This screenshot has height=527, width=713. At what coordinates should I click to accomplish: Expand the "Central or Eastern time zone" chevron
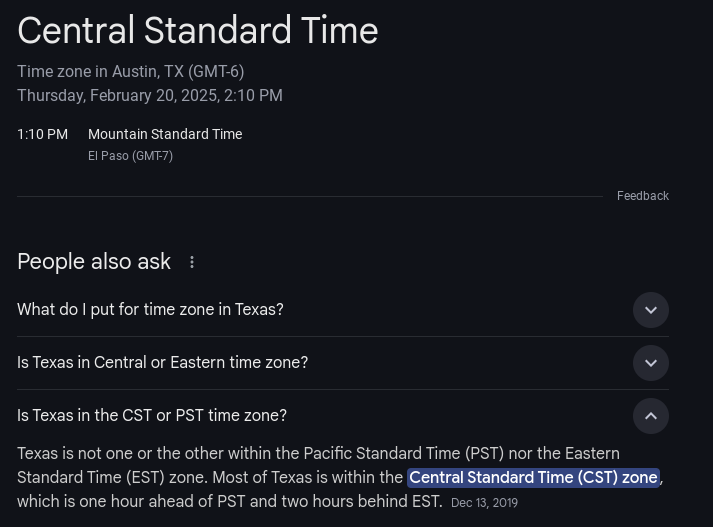[651, 363]
